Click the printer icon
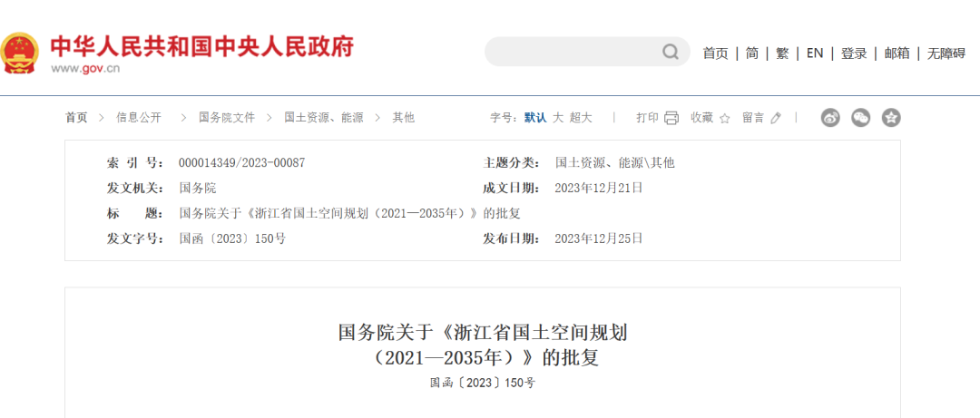Viewport: 980px width, 418px height. click(671, 118)
